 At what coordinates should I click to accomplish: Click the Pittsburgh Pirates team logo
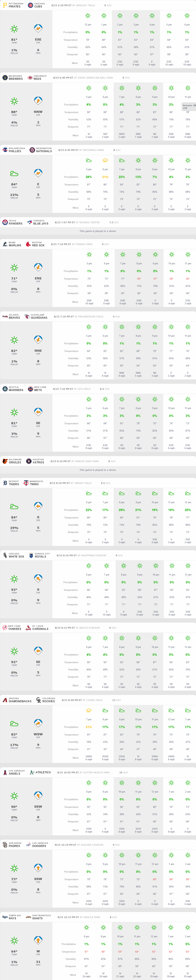coord(5,5)
